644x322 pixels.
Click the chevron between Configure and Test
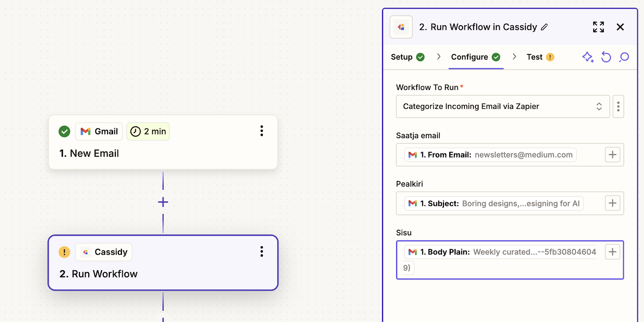tap(514, 57)
